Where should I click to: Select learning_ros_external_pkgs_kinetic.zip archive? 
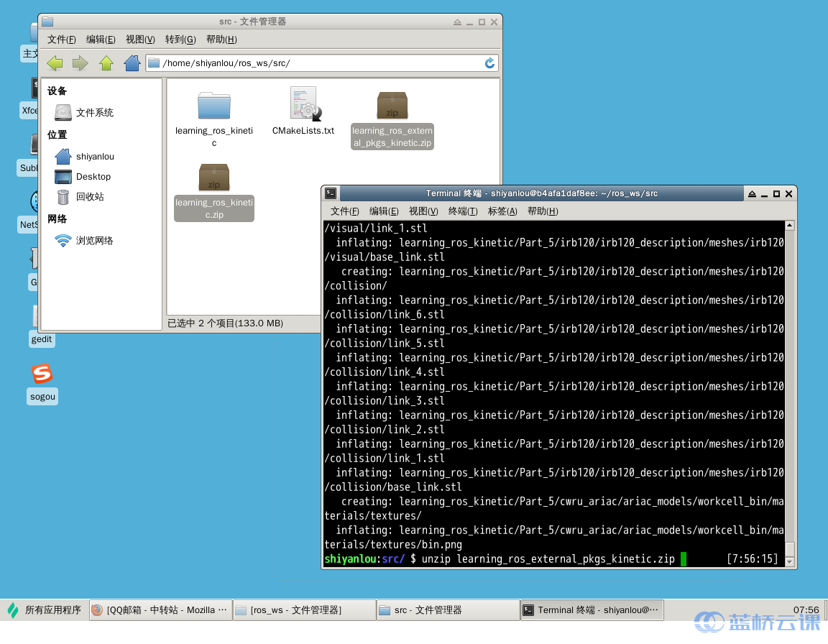(392, 106)
